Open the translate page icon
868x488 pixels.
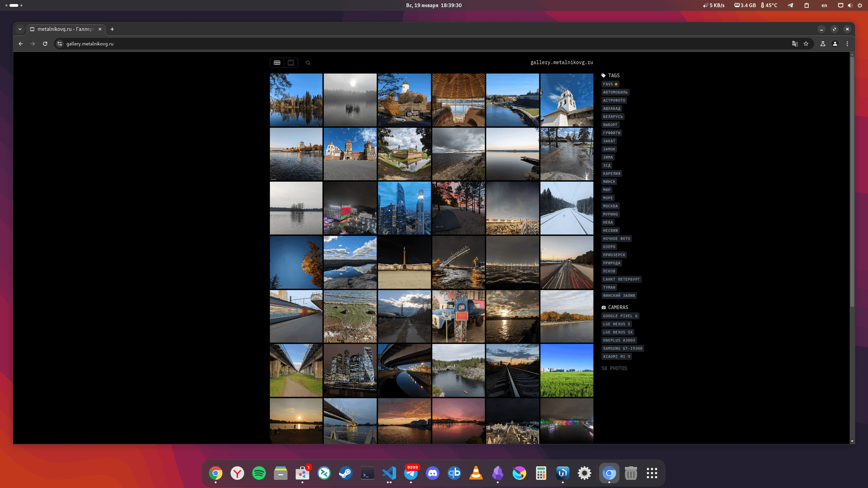tap(795, 44)
